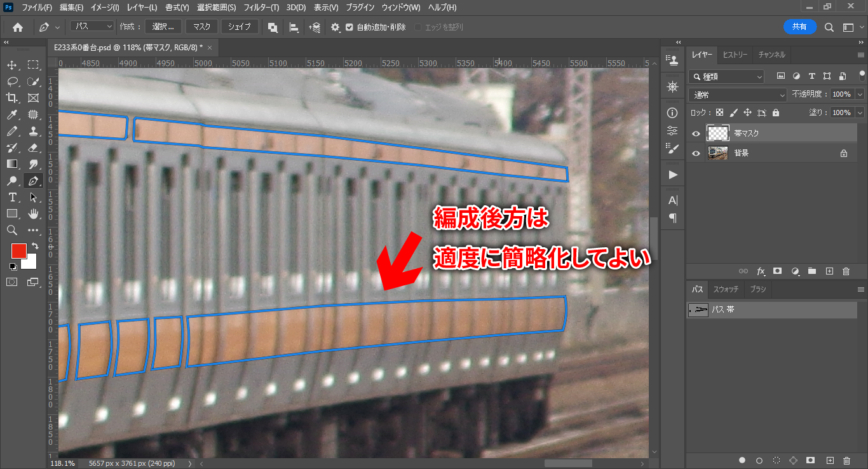This screenshot has height=469, width=868.
Task: Open the blend mode 通常 dropdown
Action: tap(738, 95)
